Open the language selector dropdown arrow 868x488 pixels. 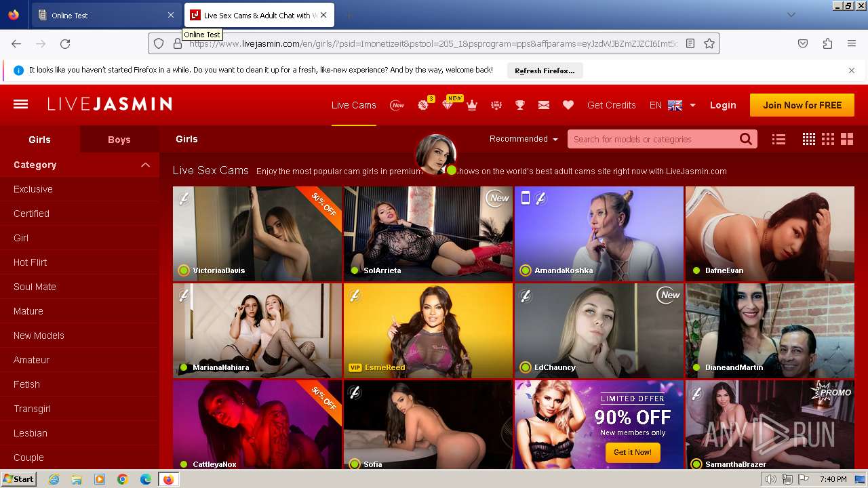click(692, 105)
